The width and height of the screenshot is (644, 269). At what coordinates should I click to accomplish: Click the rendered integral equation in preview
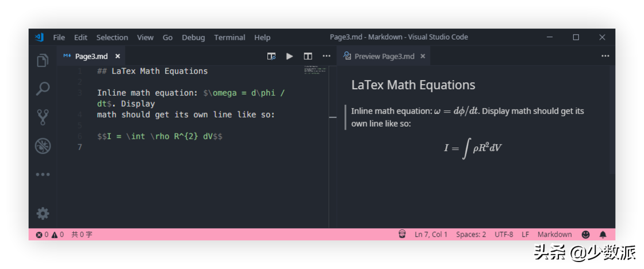473,149
